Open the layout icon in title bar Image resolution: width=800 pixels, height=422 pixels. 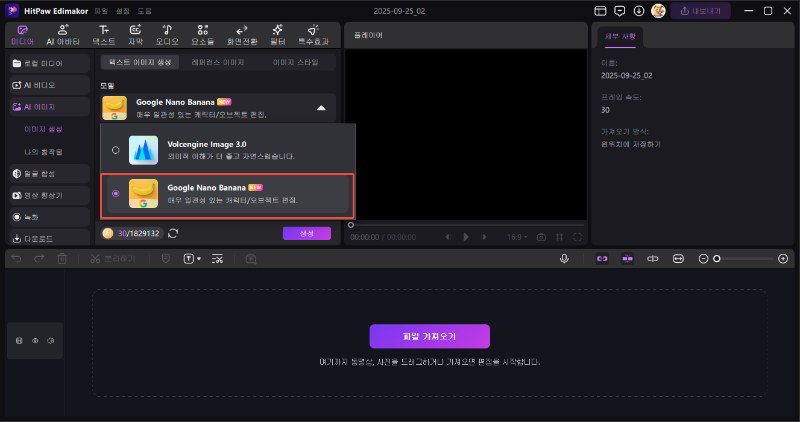click(601, 11)
